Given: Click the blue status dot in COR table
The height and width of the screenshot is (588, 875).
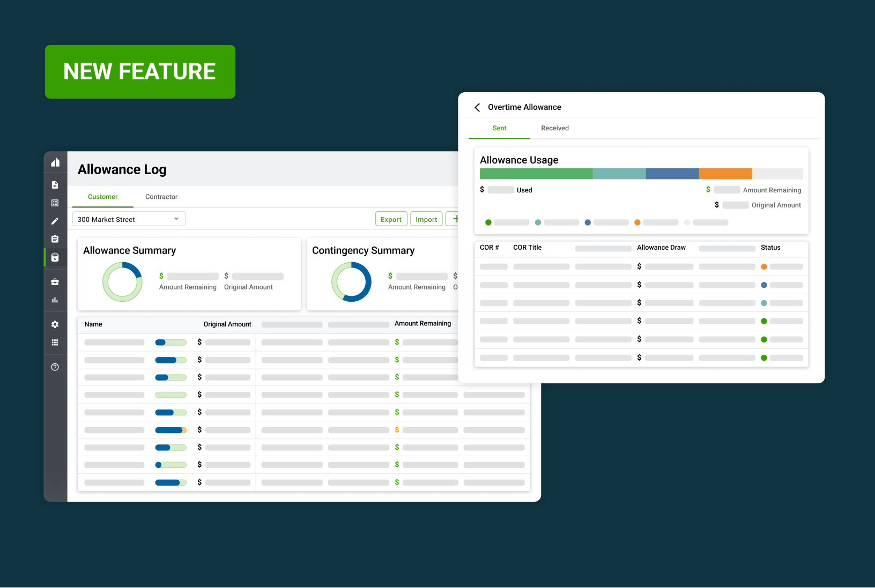Looking at the screenshot, I should (x=764, y=285).
